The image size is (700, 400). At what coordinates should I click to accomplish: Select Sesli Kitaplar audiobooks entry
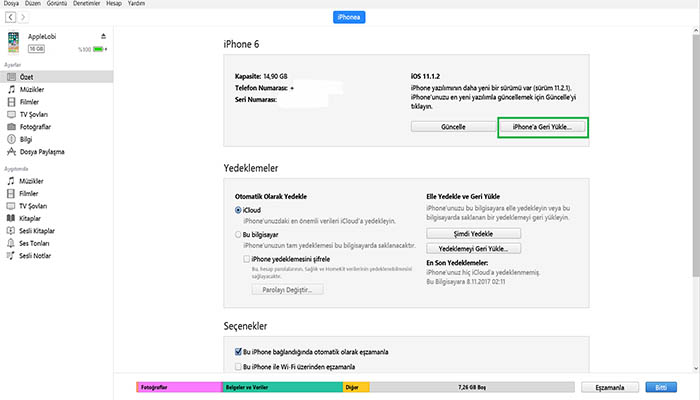(40, 229)
